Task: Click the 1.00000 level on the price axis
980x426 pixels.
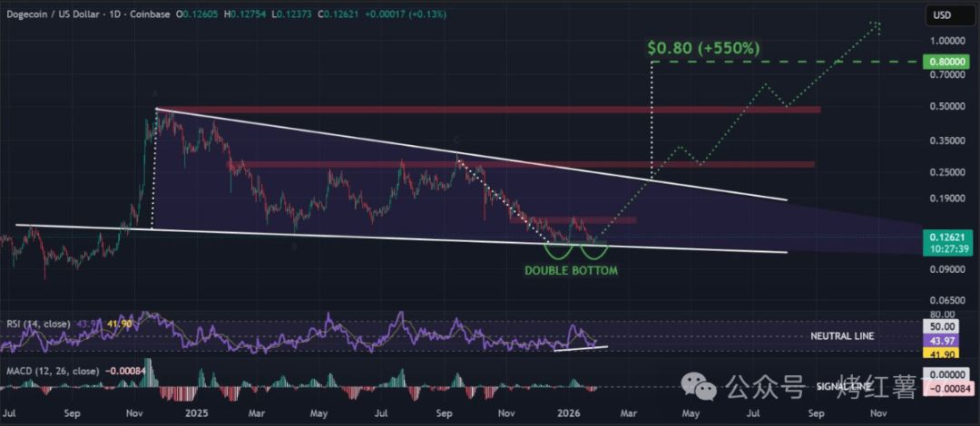Action: (x=946, y=42)
